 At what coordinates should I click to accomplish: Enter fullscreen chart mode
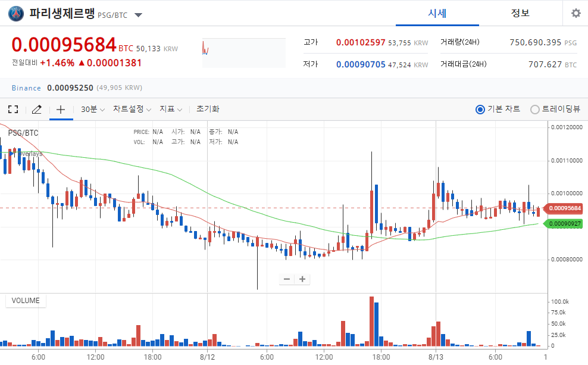[x=12, y=109]
